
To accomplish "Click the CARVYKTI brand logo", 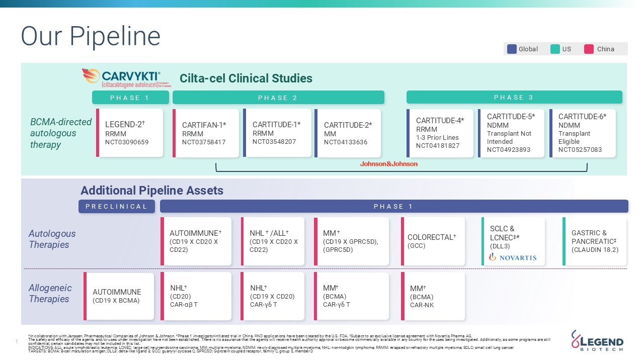I will click(121, 78).
